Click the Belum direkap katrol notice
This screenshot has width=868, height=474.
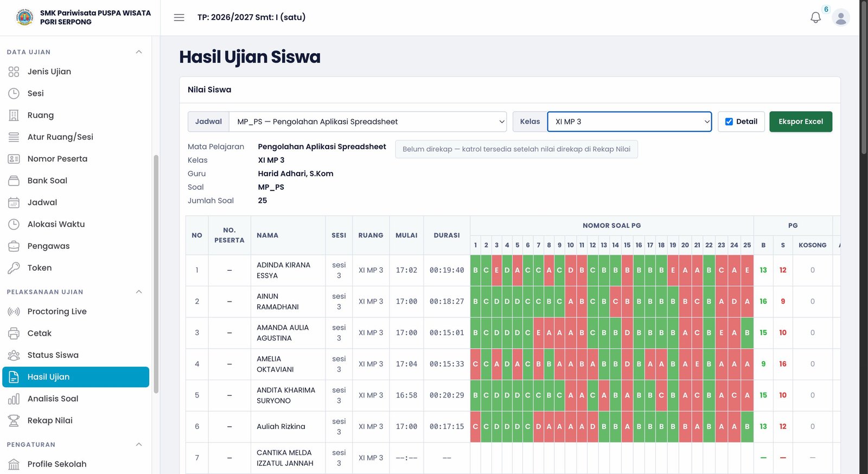[516, 149]
